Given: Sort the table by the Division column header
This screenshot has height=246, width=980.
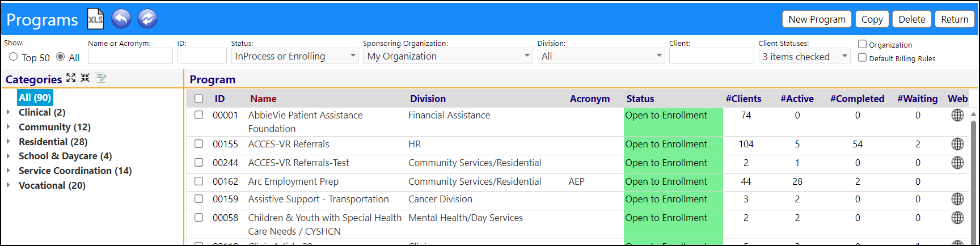Looking at the screenshot, I should point(428,99).
